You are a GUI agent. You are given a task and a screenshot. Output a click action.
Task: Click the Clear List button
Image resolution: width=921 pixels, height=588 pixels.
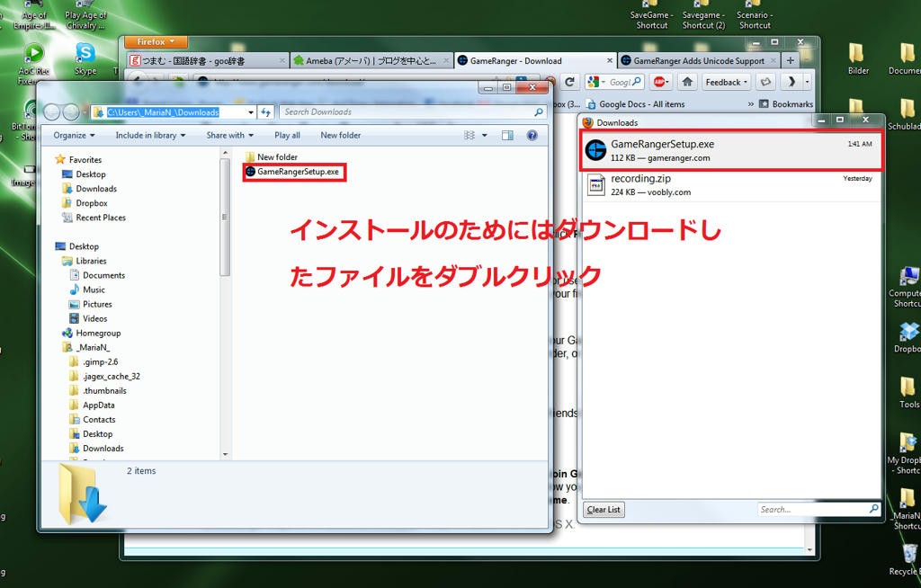click(604, 510)
